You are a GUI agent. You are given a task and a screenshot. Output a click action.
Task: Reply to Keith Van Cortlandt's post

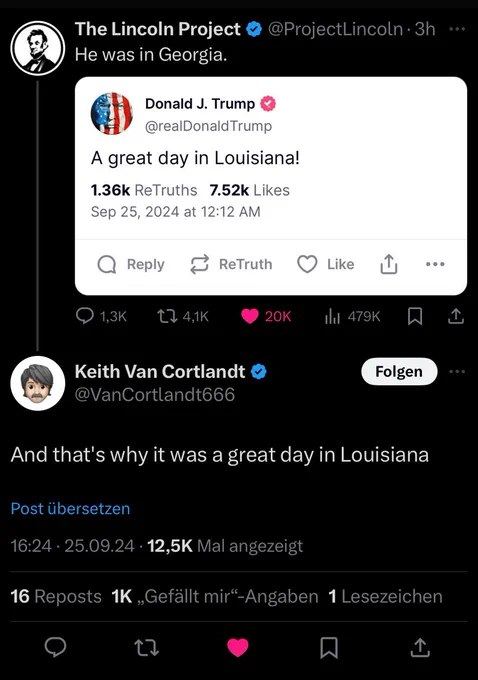click(56, 647)
